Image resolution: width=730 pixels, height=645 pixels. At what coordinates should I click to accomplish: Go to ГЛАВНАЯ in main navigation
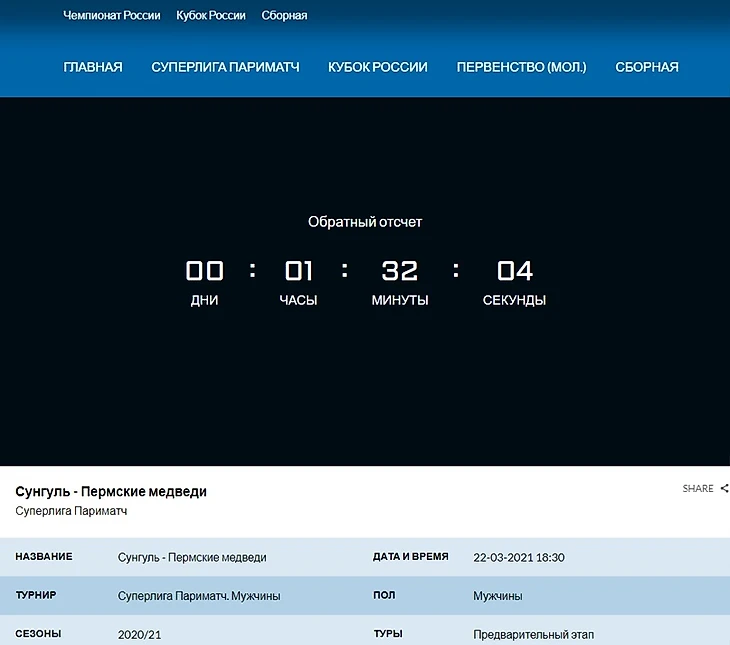click(93, 67)
